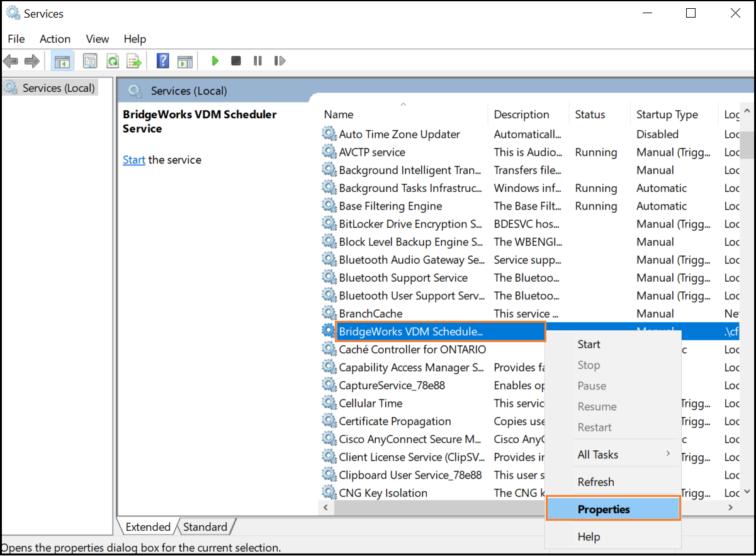Viewport: 756px width, 556px height.
Task: Click the Start the service link
Action: point(134,160)
